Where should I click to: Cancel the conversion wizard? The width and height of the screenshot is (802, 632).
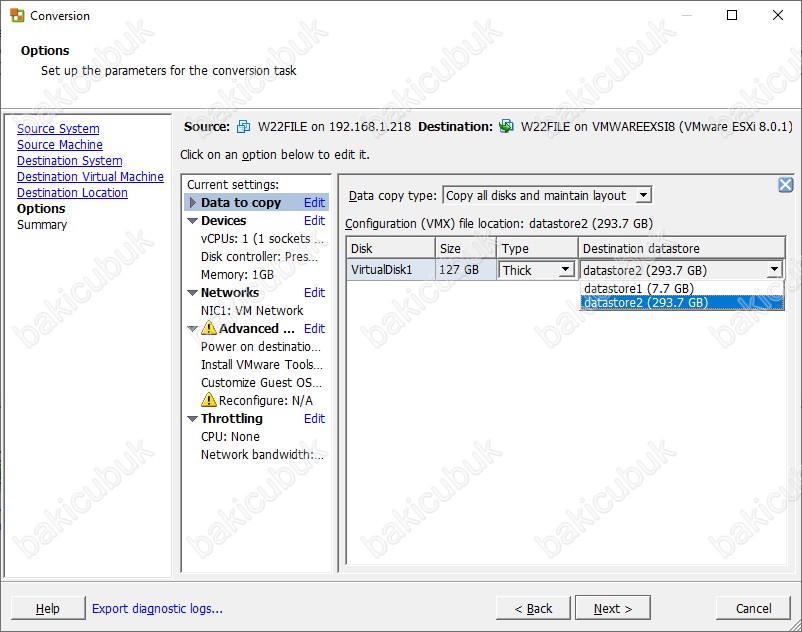pyautogui.click(x=753, y=608)
